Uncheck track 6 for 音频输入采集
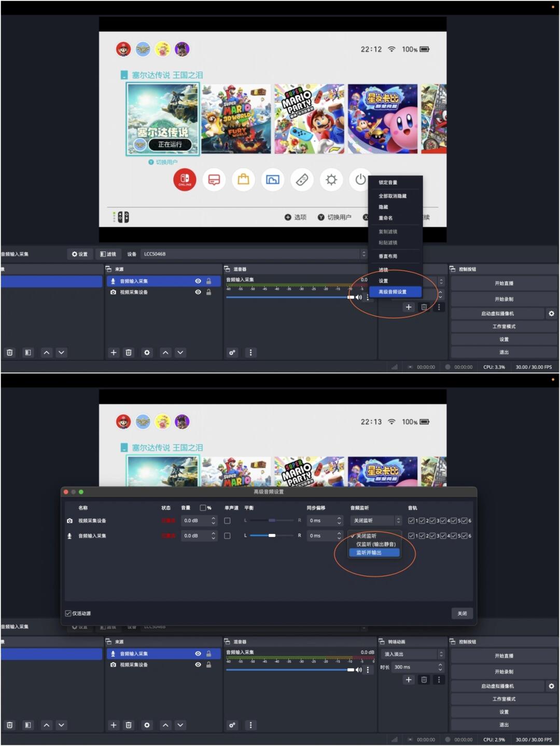The image size is (560, 746). (x=464, y=536)
